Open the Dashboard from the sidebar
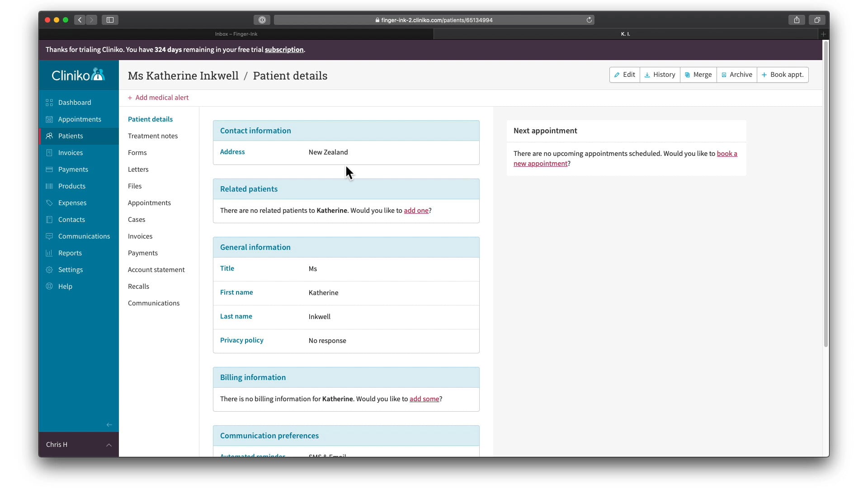Image resolution: width=868 pixels, height=488 pixels. 49,103
